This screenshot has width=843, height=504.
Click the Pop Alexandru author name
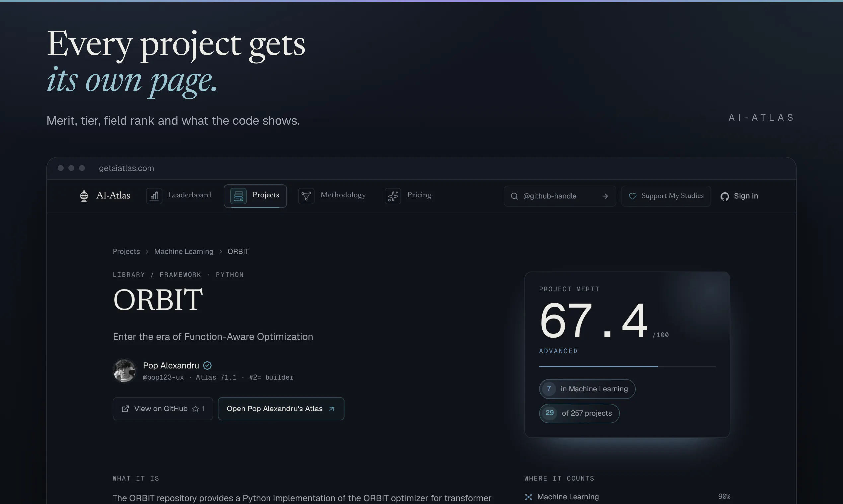[171, 365]
